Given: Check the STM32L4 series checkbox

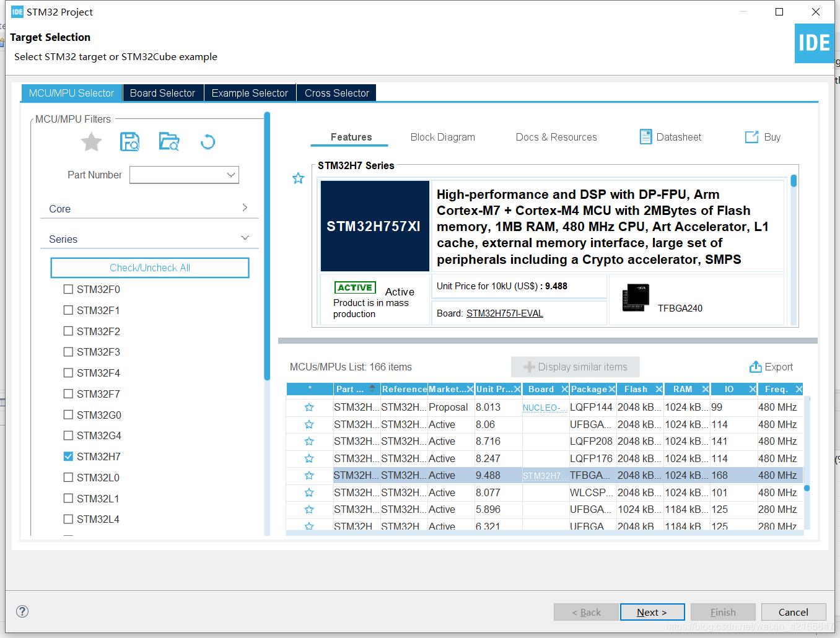Looking at the screenshot, I should tap(68, 519).
